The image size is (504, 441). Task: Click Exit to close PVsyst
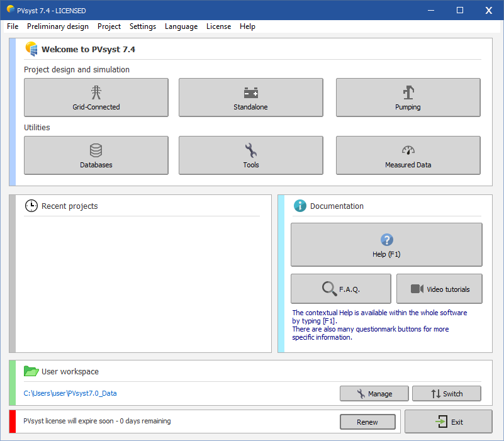(x=449, y=421)
